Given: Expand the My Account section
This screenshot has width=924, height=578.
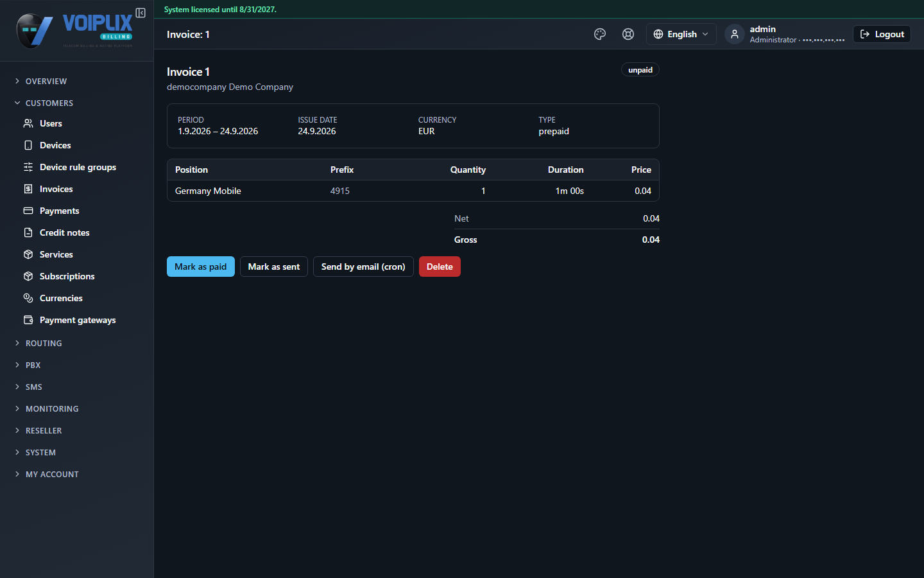Looking at the screenshot, I should pos(52,474).
